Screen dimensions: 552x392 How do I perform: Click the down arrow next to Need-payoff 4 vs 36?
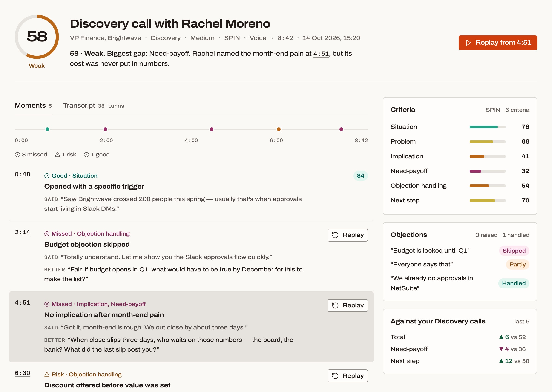pyautogui.click(x=501, y=349)
